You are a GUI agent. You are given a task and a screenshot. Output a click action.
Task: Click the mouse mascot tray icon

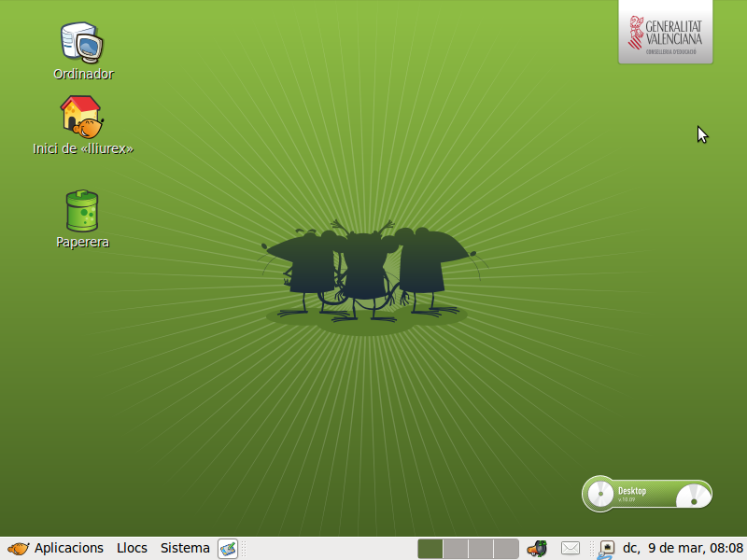pos(536,549)
